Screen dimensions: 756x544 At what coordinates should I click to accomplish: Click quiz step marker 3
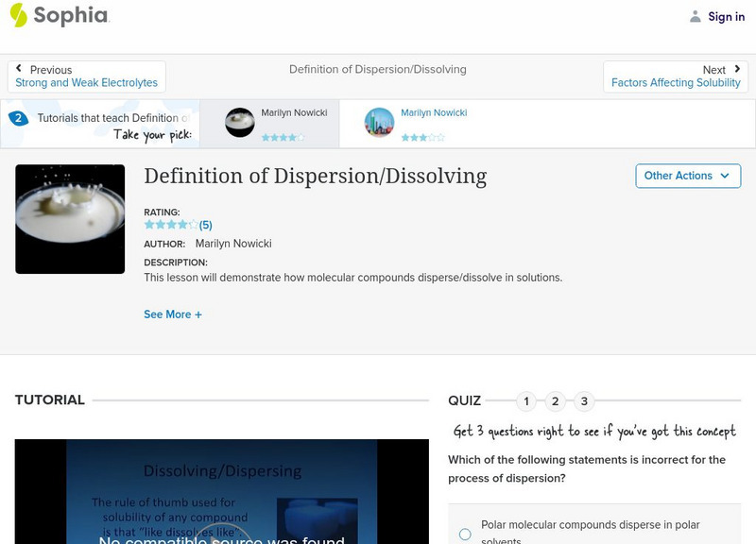pyautogui.click(x=584, y=400)
